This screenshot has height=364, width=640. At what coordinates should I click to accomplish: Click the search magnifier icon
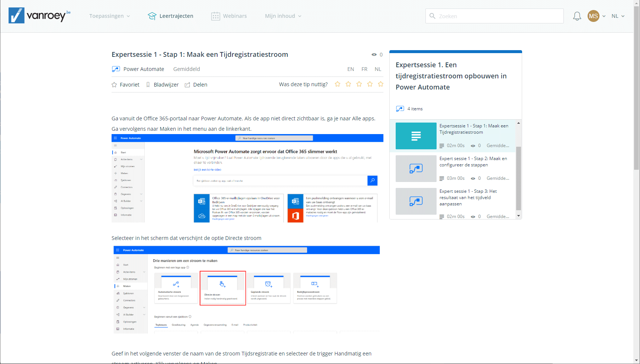432,16
